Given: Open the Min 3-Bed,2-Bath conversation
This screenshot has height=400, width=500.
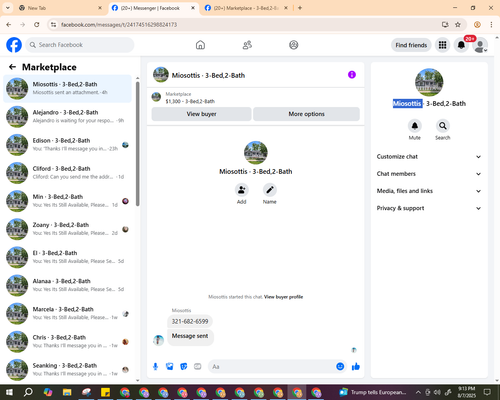Looking at the screenshot, I should pos(67,201).
